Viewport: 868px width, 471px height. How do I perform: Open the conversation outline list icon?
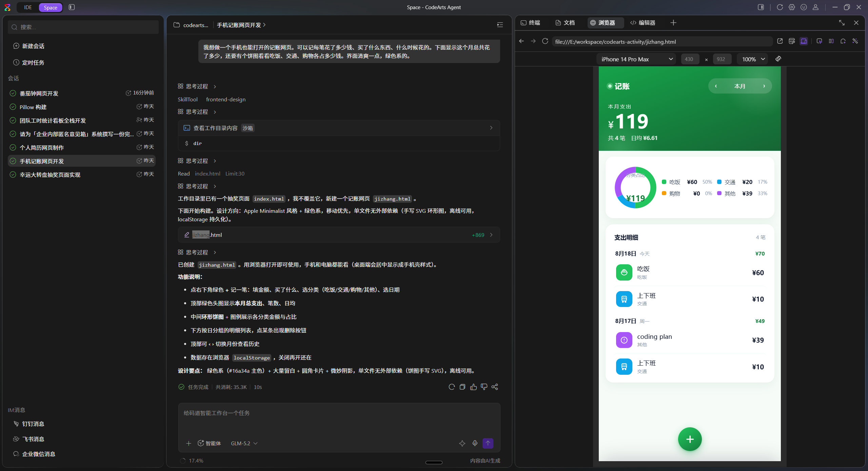[x=500, y=25]
